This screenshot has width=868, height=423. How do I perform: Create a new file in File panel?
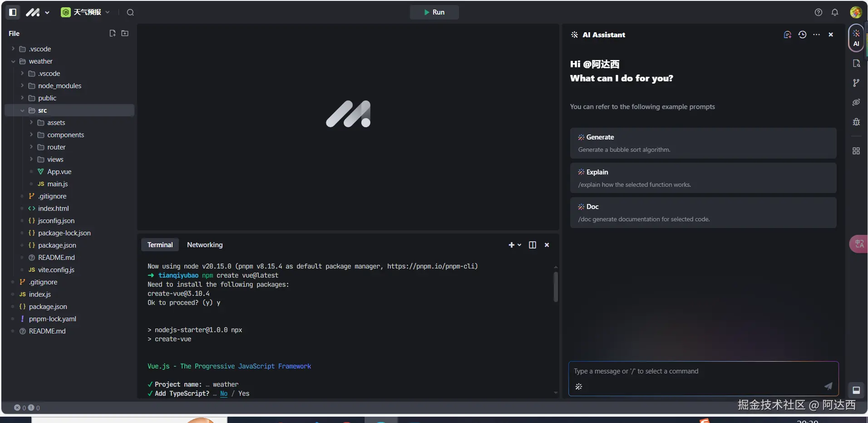(x=113, y=33)
